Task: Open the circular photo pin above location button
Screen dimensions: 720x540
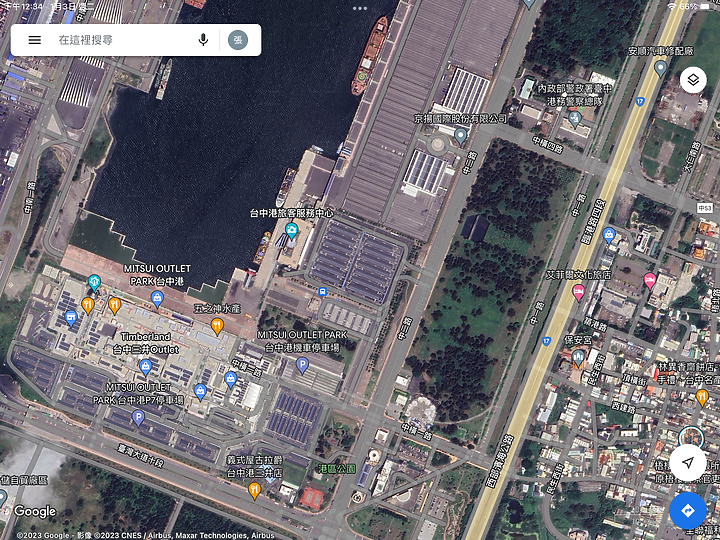Action: click(691, 437)
